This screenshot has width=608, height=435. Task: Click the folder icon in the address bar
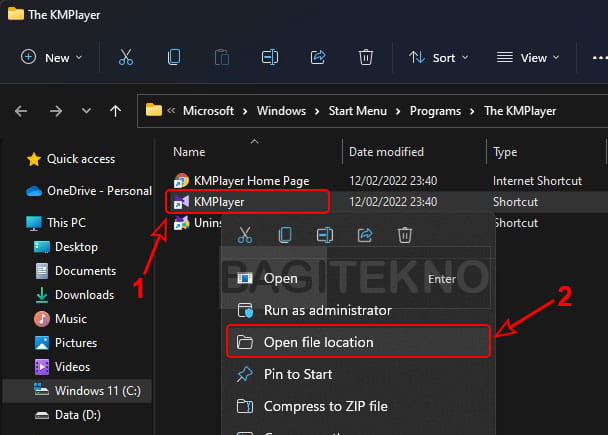154,110
